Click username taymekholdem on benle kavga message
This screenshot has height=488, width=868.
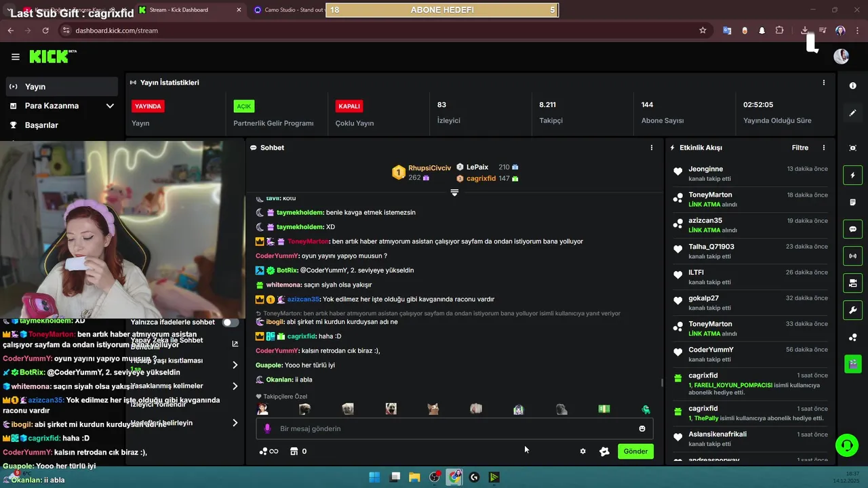(300, 212)
